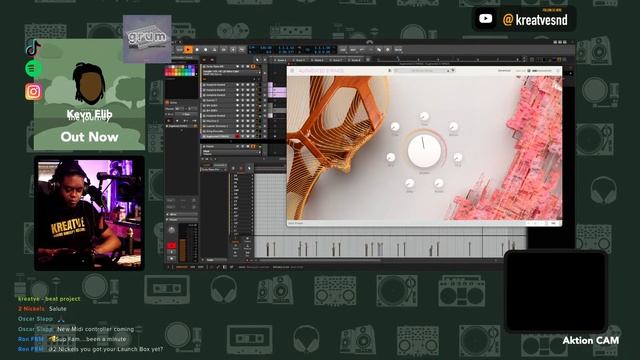The image size is (640, 360).
Task: Click the horizontal scrollbar under the velocity lane
Action: tap(320, 260)
